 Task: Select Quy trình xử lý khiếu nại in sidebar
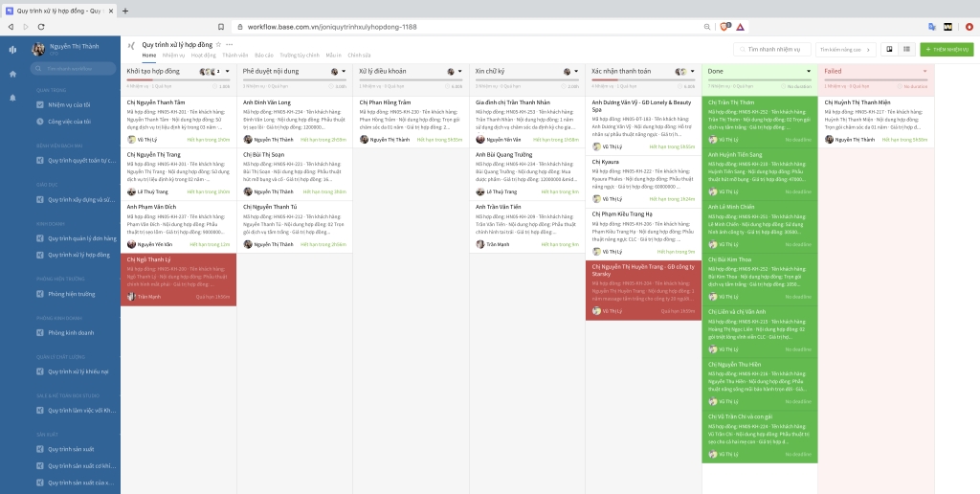coord(78,370)
